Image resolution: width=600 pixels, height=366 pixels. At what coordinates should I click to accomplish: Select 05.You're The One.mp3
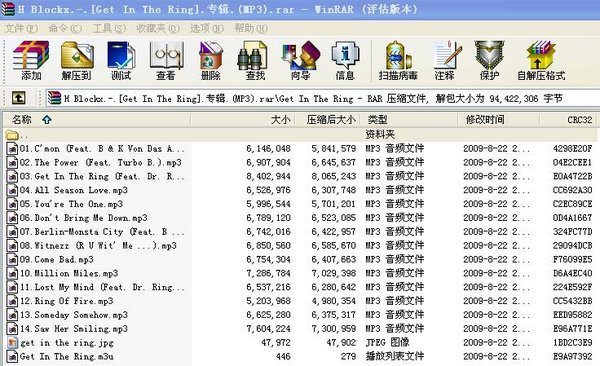(72, 204)
